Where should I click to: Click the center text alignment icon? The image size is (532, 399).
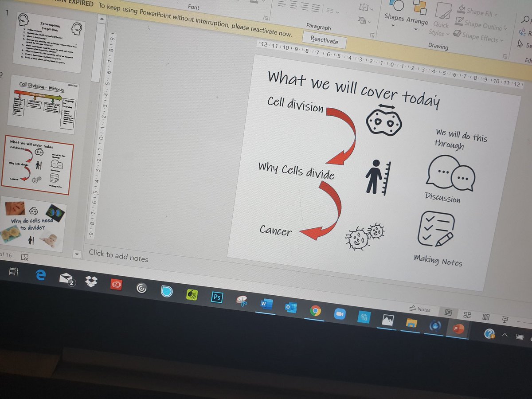pos(293,4)
